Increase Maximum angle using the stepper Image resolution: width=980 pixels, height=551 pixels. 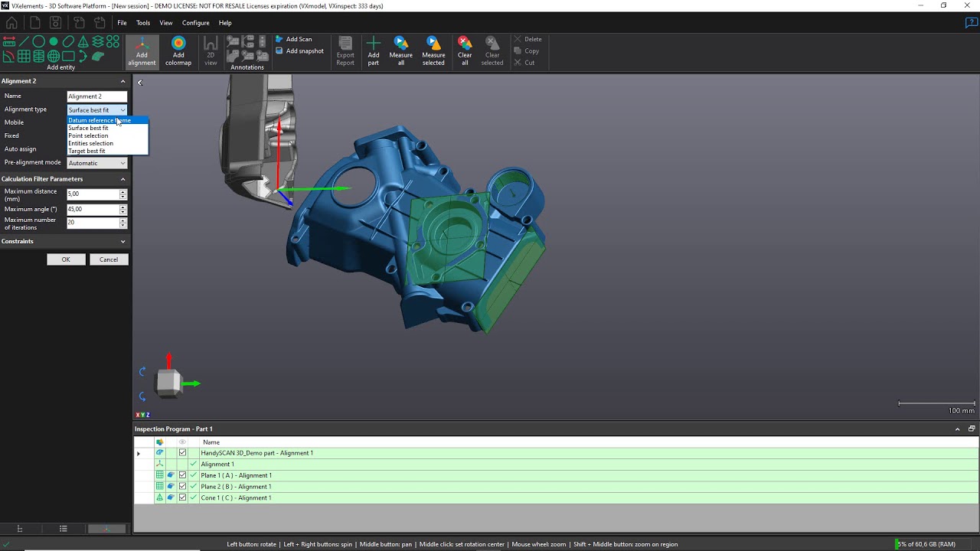click(x=122, y=207)
